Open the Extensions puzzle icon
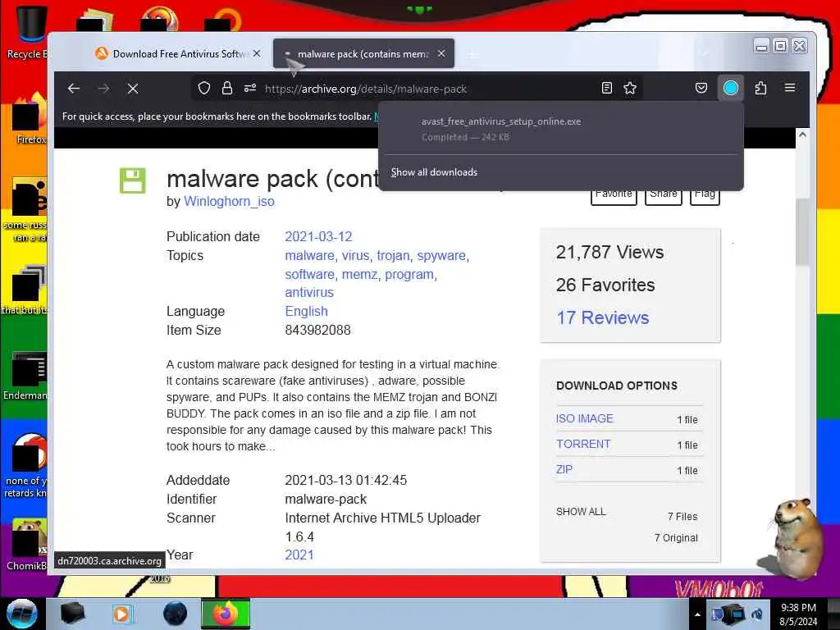840x630 pixels. tap(760, 88)
